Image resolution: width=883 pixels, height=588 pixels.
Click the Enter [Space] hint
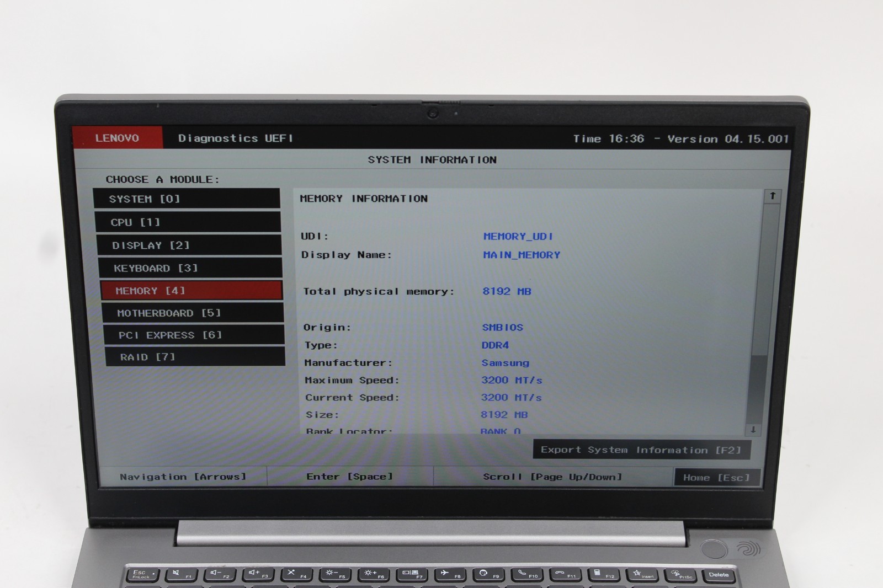click(349, 477)
